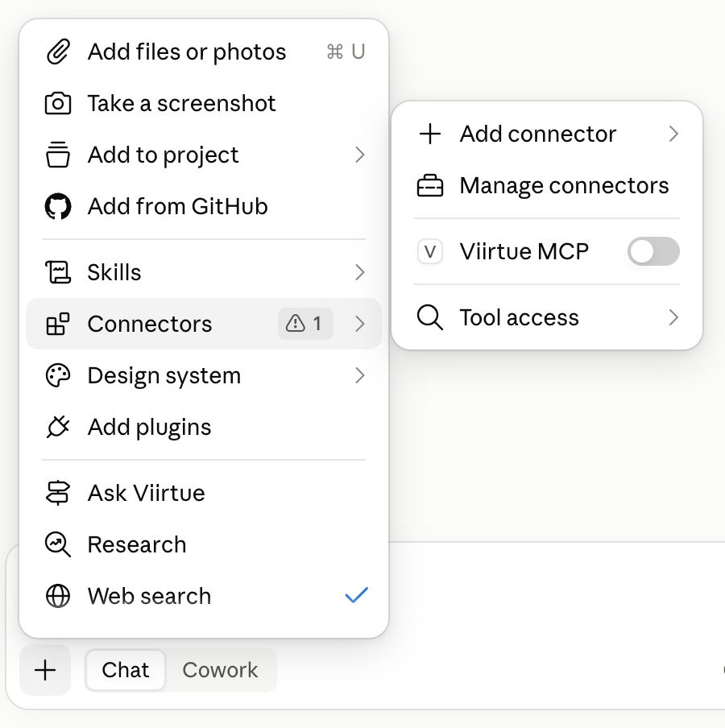Click the project box icon
This screenshot has height=728, width=725.
(x=58, y=155)
